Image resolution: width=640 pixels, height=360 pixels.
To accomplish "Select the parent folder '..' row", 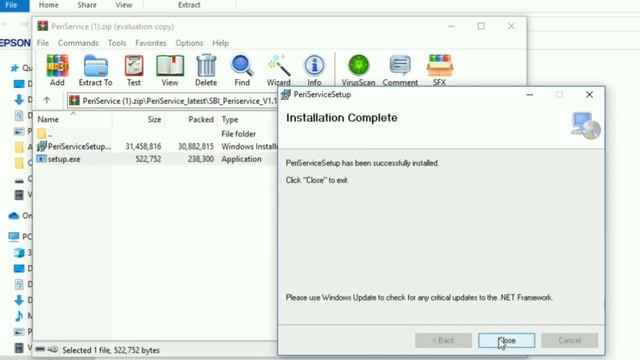I will [155, 133].
